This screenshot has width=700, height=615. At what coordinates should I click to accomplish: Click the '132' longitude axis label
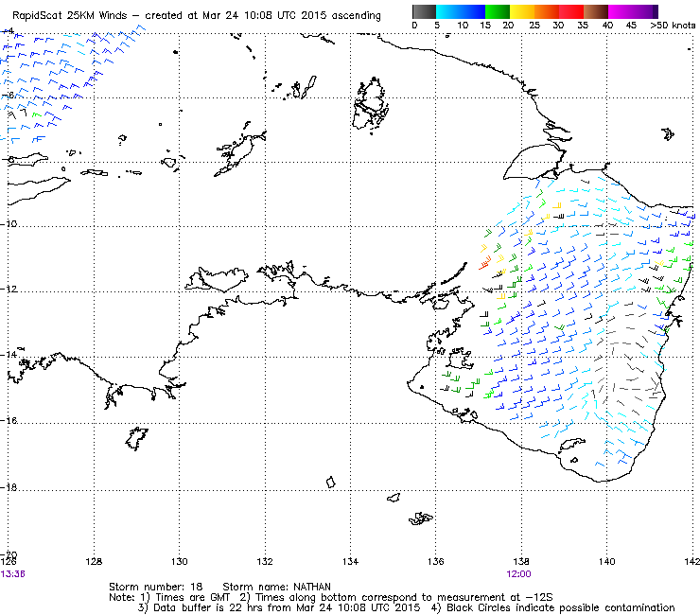(x=265, y=561)
